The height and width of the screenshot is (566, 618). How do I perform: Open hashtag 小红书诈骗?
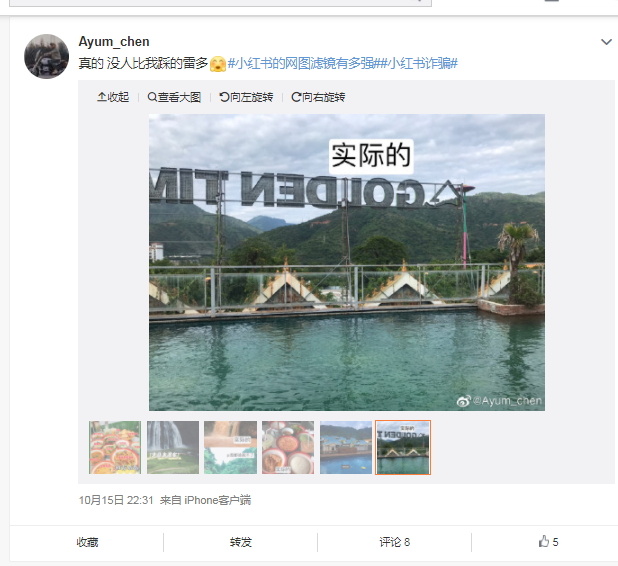(418, 63)
